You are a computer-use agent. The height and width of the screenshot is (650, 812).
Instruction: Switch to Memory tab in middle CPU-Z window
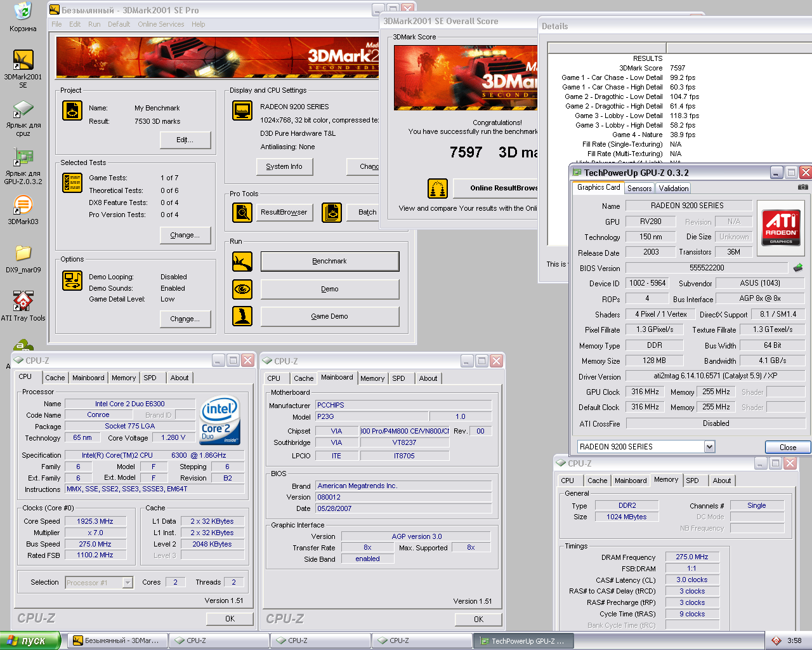point(372,378)
